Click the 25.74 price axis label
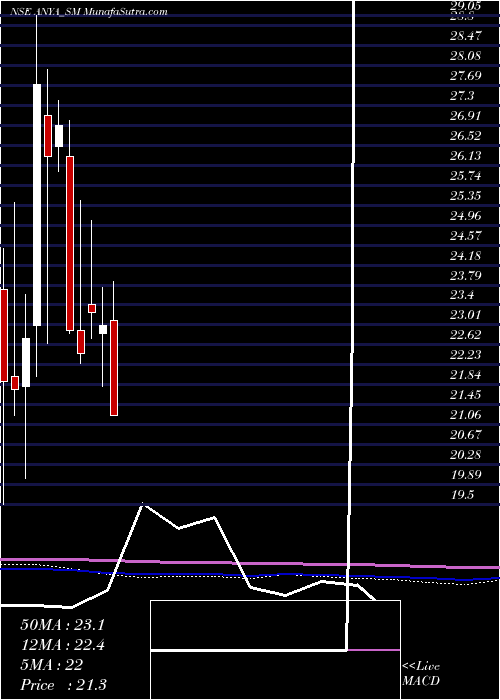 (x=465, y=175)
